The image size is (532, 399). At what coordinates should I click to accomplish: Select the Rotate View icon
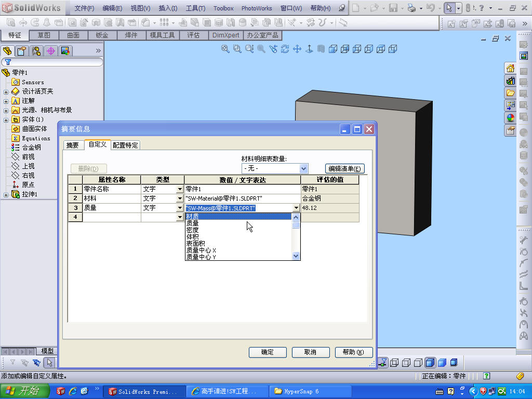click(x=285, y=49)
